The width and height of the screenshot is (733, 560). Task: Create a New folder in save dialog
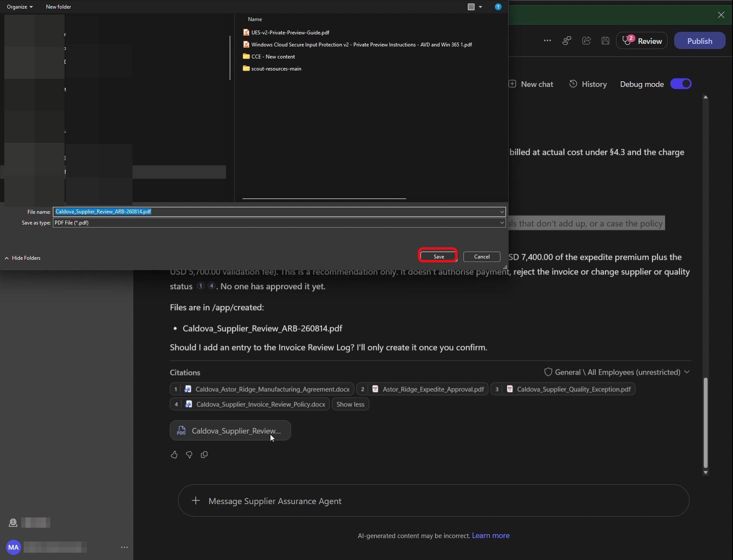click(x=59, y=7)
